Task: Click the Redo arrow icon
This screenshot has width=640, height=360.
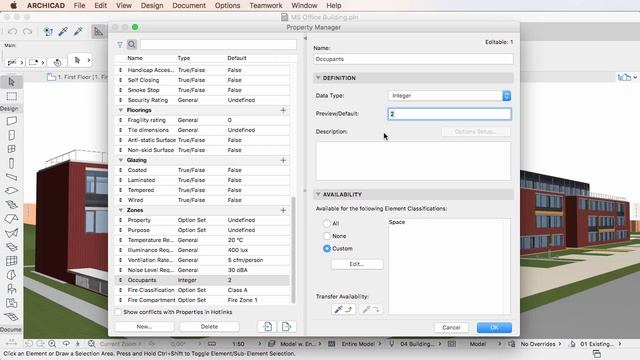Action: [27, 31]
